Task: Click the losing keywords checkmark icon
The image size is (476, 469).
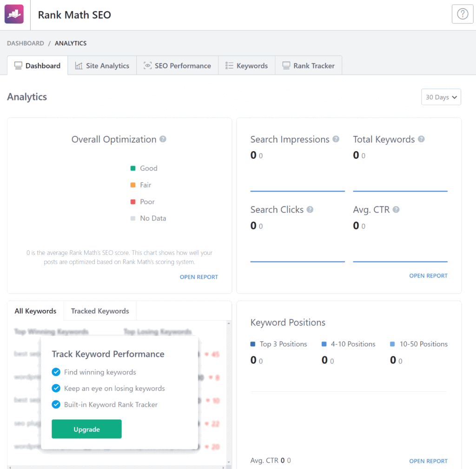Action: (56, 389)
